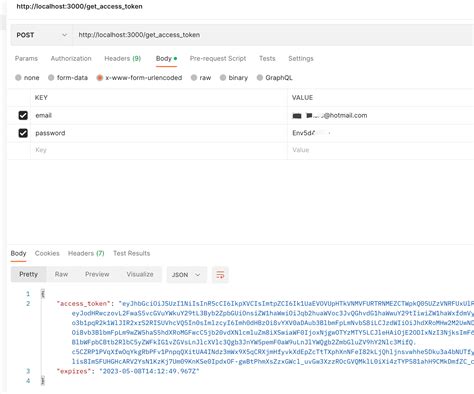Viewport: 474px width, 394px height.
Task: Click the "access_token" key in the response
Action: pyautogui.click(x=83, y=304)
